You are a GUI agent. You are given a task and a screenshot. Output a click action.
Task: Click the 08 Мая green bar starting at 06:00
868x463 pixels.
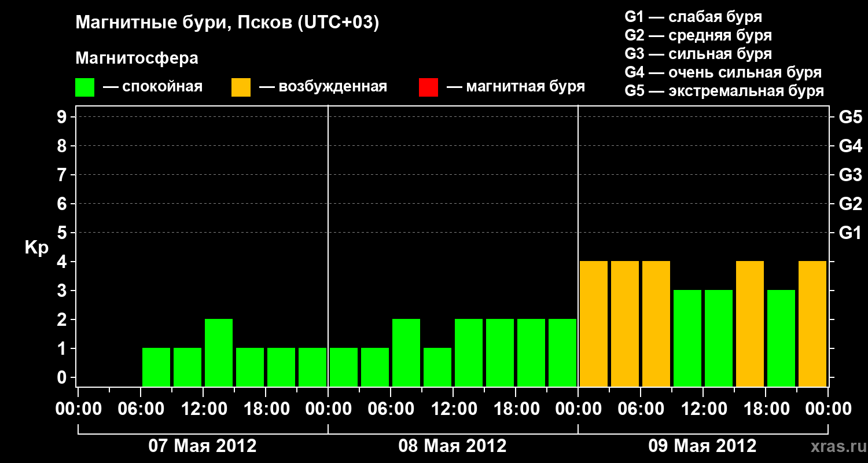coord(406,352)
